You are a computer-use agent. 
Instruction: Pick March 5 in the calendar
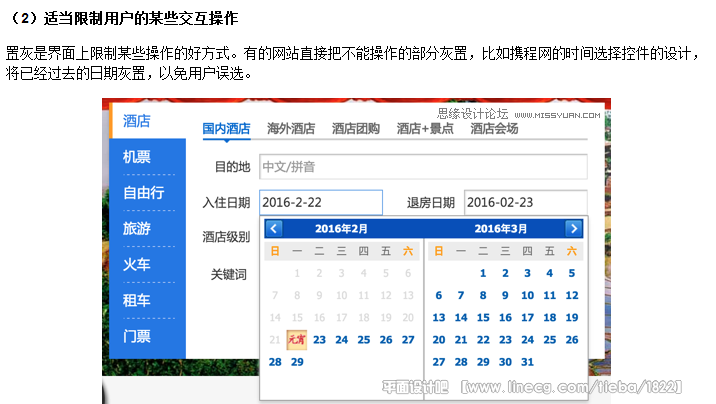pos(572,273)
